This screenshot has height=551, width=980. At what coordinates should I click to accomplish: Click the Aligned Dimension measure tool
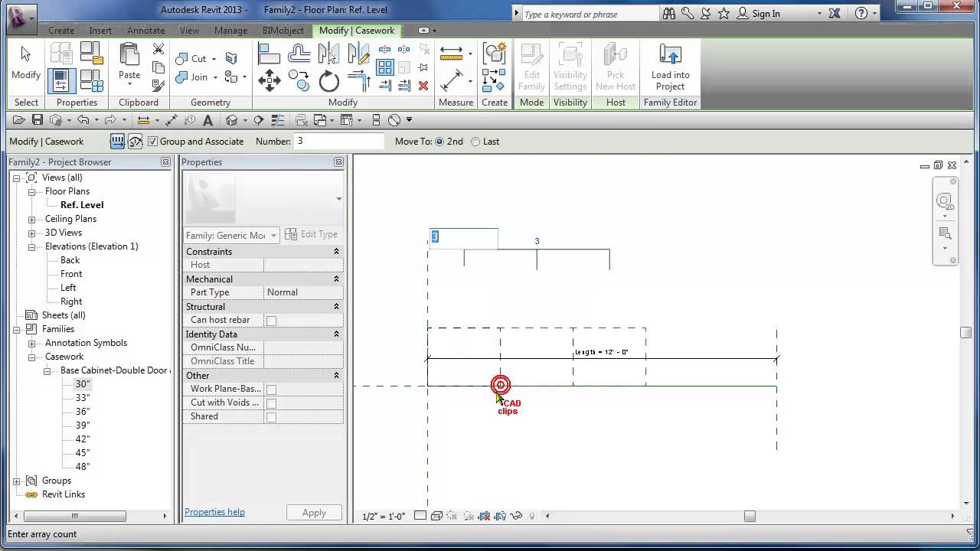coord(452,54)
